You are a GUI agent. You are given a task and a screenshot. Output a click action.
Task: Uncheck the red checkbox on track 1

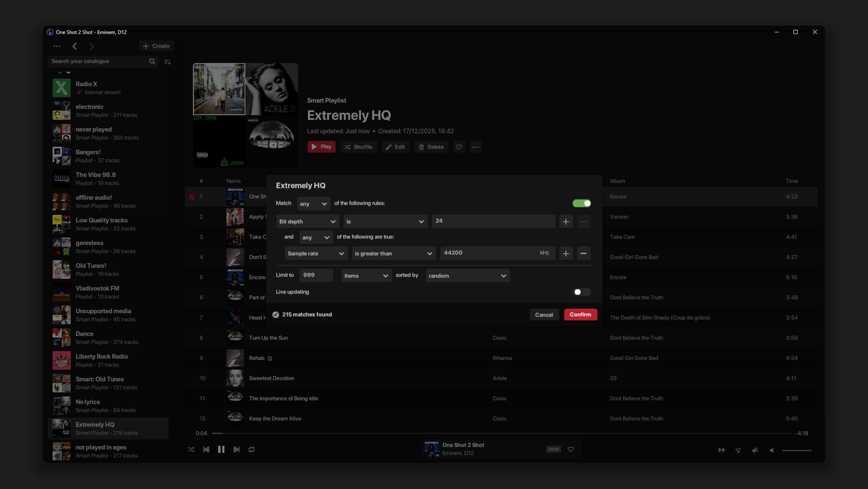(192, 197)
